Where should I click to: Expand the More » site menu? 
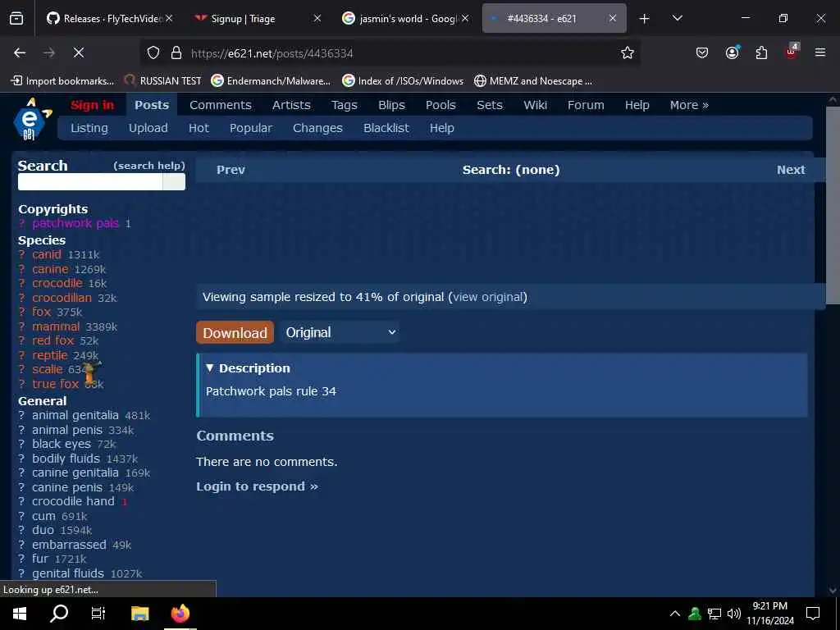pyautogui.click(x=689, y=105)
